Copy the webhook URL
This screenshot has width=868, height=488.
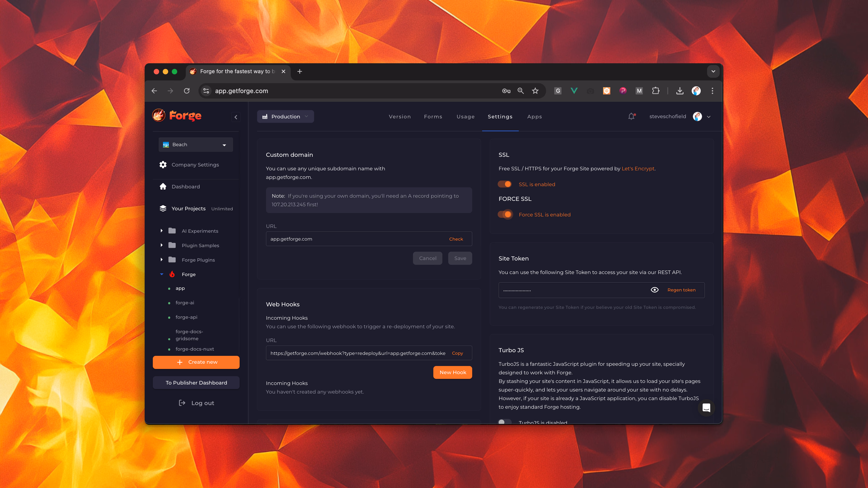coord(457,353)
